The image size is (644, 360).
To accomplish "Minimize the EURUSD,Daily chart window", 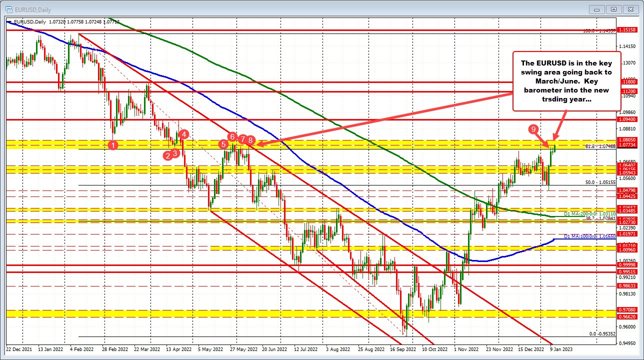I will (596, 9).
